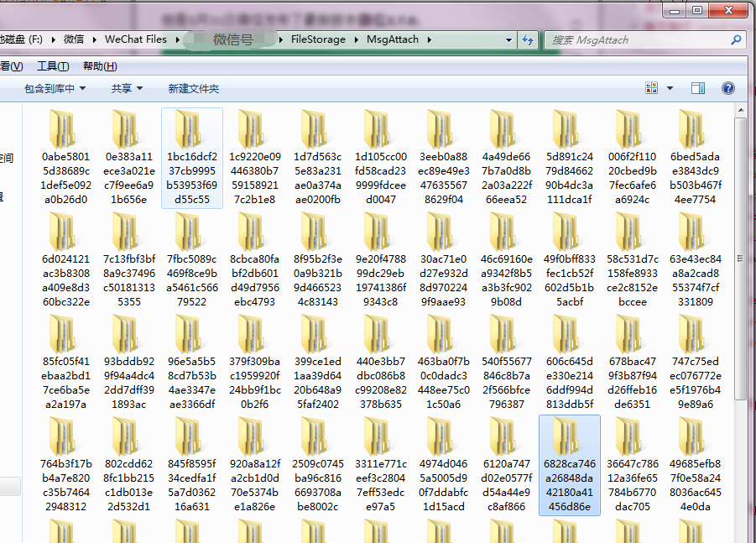The width and height of the screenshot is (756, 543).
Task: Select folder 7c13fbf3bf8a9c37496c501813135355
Action: (128, 260)
